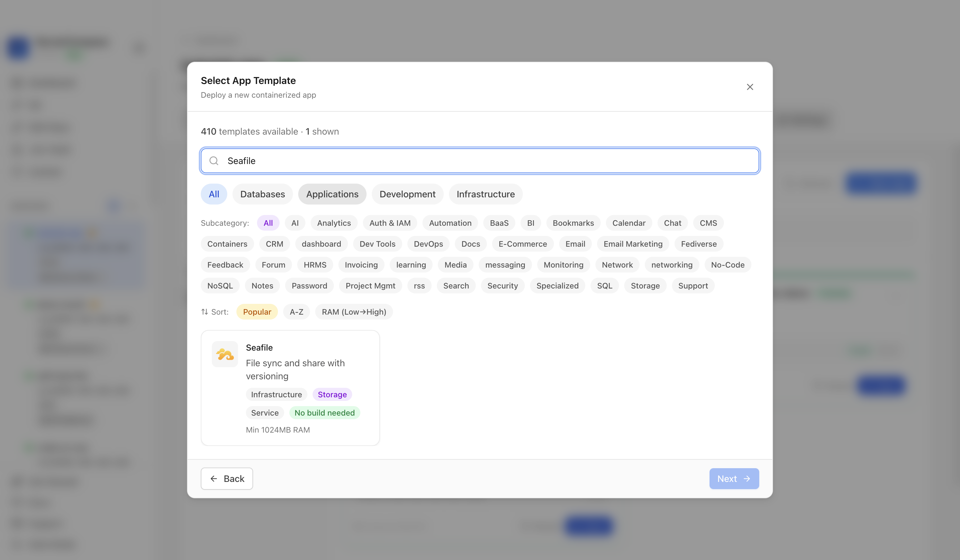Viewport: 960px width, 560px height.
Task: Filter by the messaging subcategory
Action: [x=505, y=265]
